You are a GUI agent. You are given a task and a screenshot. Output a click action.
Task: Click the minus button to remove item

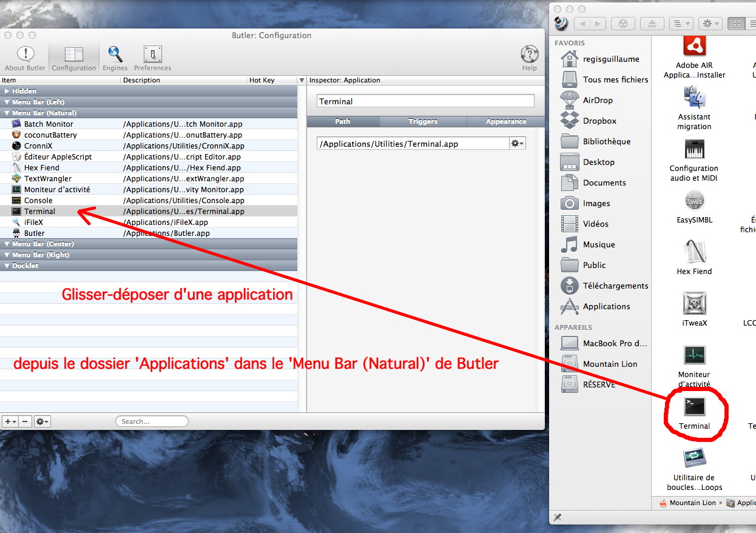tap(25, 421)
